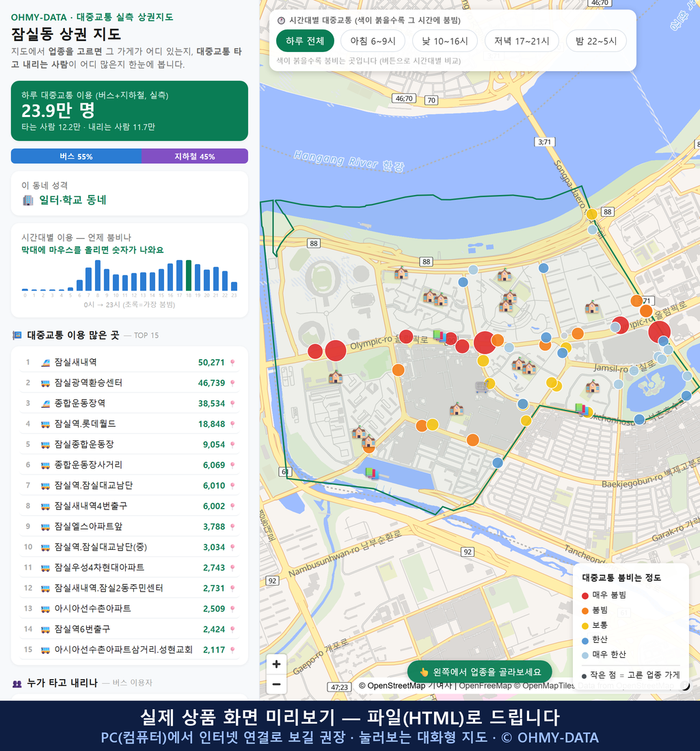Click the pin icon for 종합운동장사거리

tap(232, 465)
